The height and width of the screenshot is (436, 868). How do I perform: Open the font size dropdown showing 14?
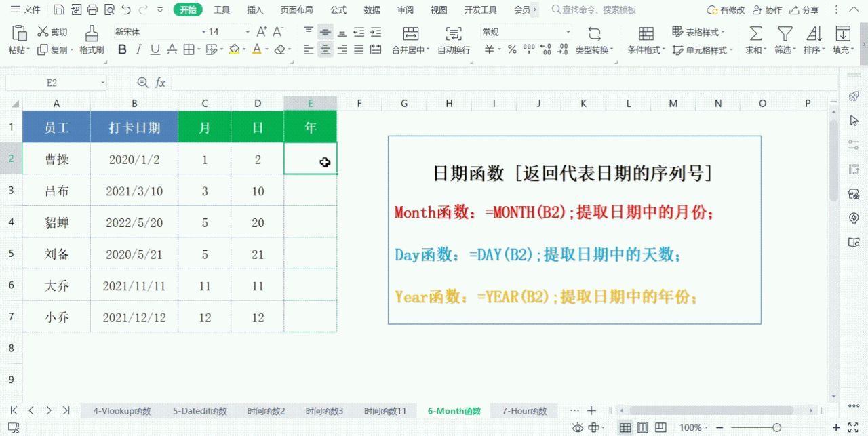(x=248, y=32)
